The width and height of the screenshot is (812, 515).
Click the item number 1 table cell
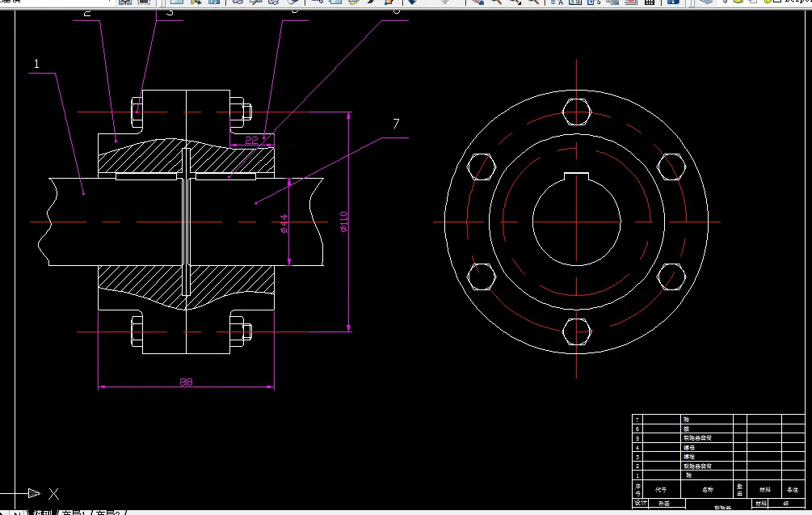point(637,475)
